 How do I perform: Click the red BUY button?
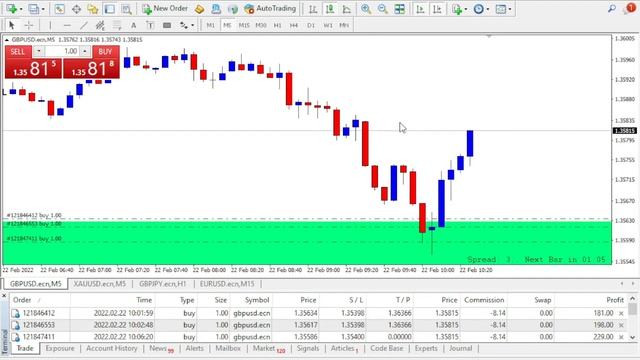point(105,51)
